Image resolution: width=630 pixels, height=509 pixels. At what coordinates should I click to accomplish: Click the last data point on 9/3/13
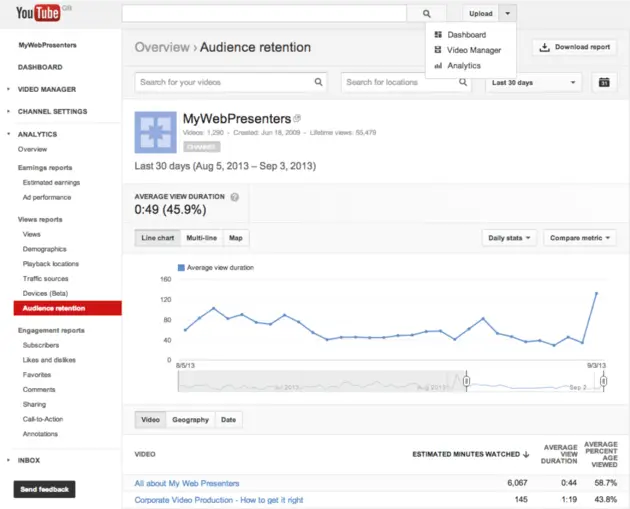[x=596, y=293]
